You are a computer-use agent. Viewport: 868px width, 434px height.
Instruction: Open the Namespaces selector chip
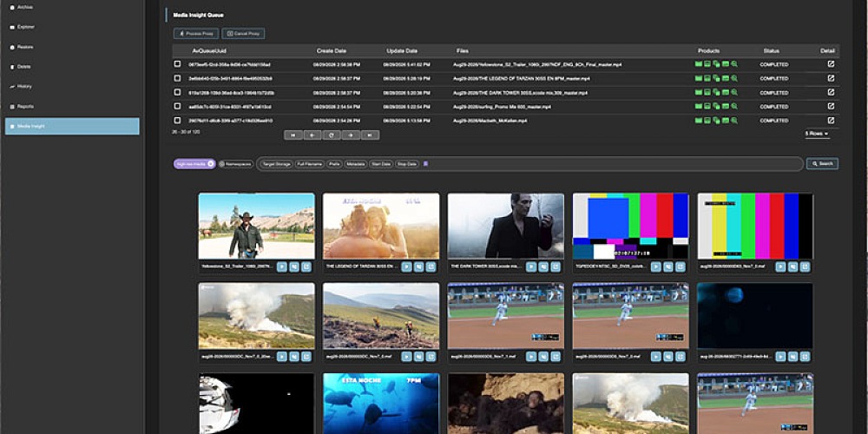(x=236, y=164)
